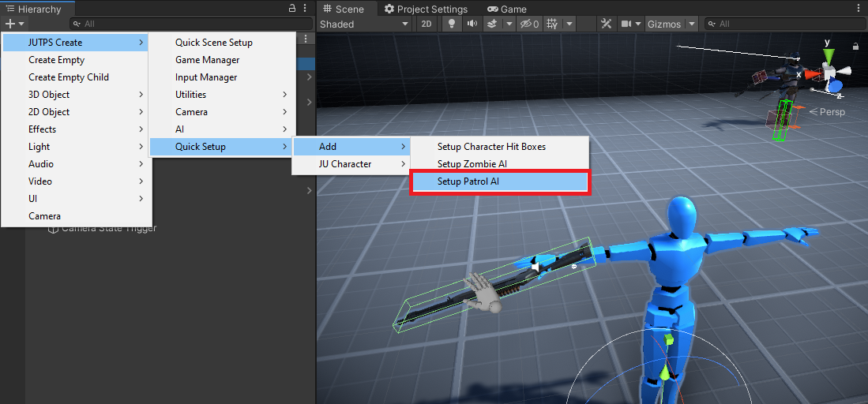Viewport: 868px width, 404px height.
Task: Expand the Video submenu
Action: tap(75, 181)
